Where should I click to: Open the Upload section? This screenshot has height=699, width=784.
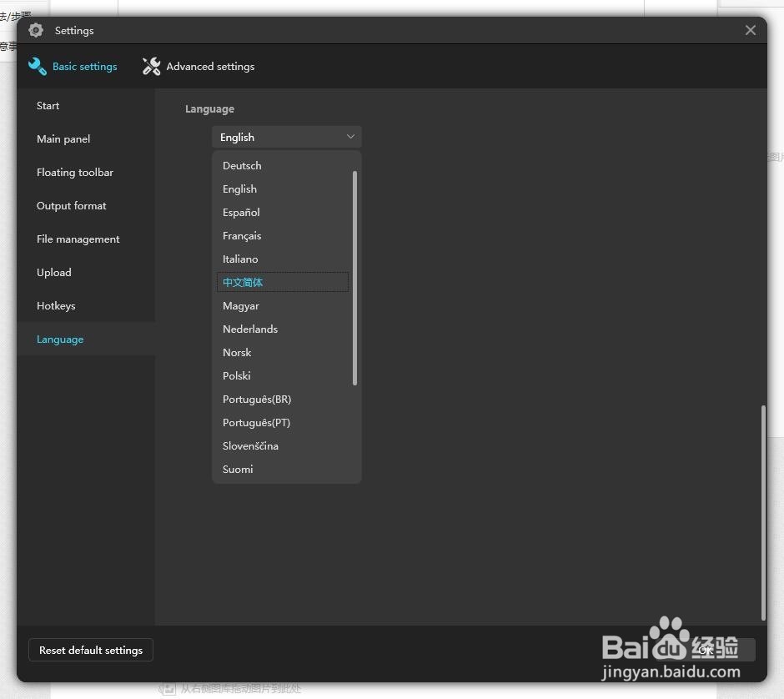[x=86, y=273]
